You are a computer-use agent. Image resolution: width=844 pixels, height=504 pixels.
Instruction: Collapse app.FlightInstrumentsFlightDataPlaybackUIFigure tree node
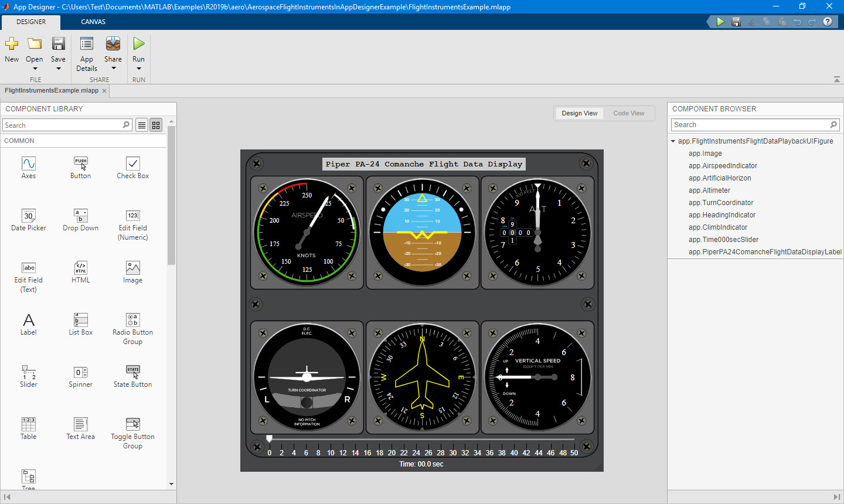pos(673,141)
